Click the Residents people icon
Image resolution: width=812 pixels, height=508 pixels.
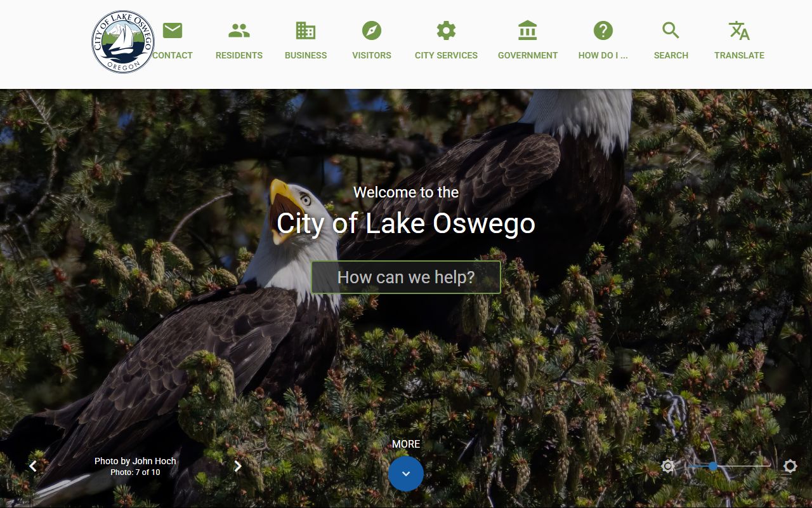pyautogui.click(x=239, y=30)
